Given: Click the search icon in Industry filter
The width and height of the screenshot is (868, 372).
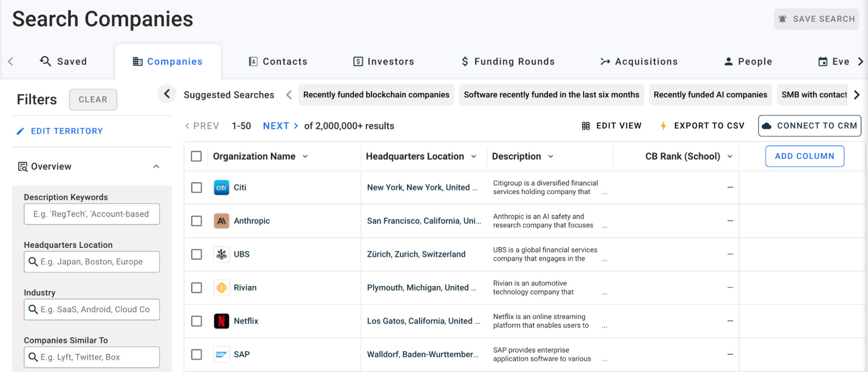Looking at the screenshot, I should (x=33, y=309).
